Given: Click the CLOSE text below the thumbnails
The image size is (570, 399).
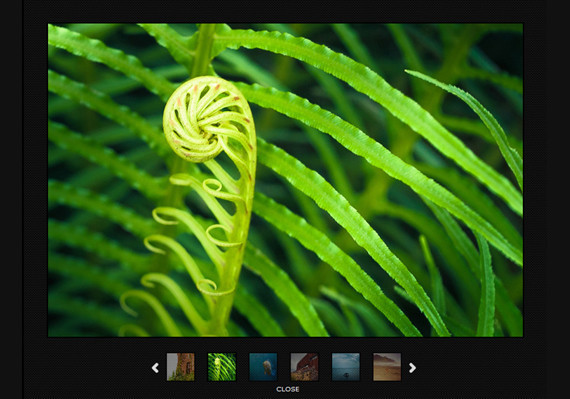Looking at the screenshot, I should tap(288, 389).
